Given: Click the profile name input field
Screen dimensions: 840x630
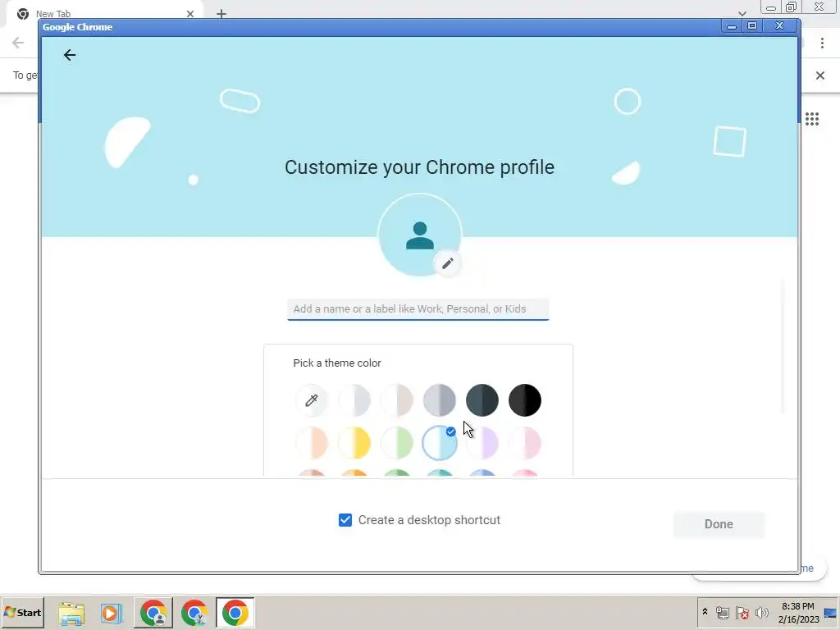Looking at the screenshot, I should tap(418, 309).
